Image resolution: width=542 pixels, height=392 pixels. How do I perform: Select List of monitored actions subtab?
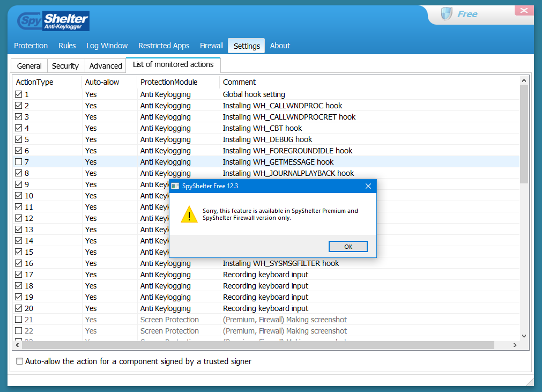(x=173, y=65)
